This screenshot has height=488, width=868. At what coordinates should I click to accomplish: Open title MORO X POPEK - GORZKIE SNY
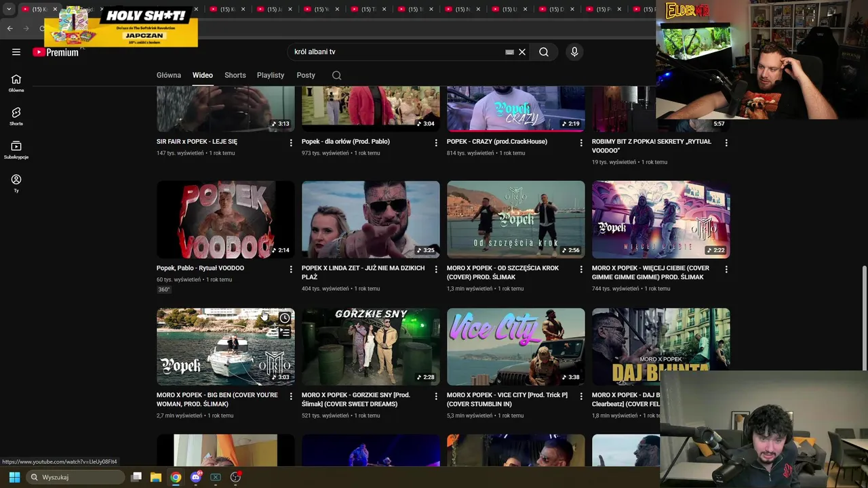[356, 399]
